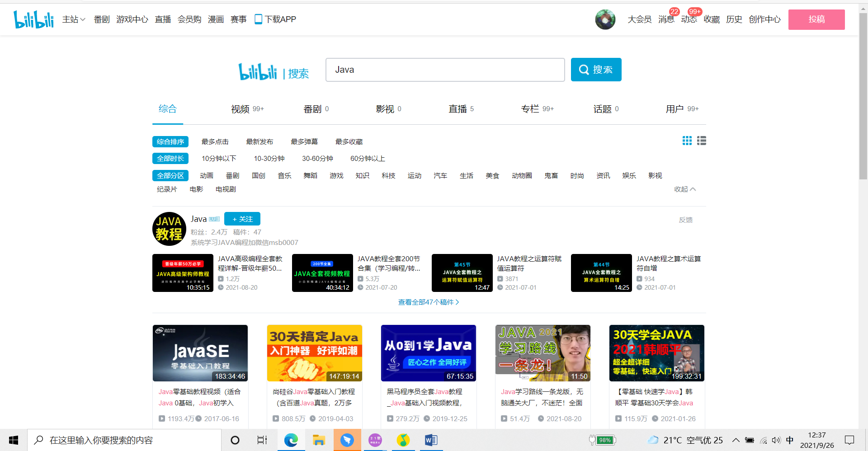Open 消息 messages link
The width and height of the screenshot is (868, 451).
666,19
